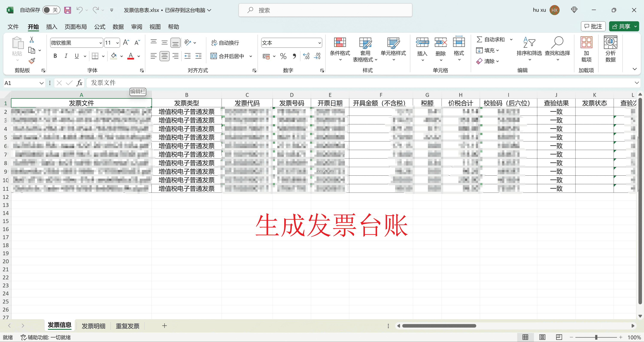Toggle AutoSave off switch
644x342 pixels.
click(x=51, y=10)
